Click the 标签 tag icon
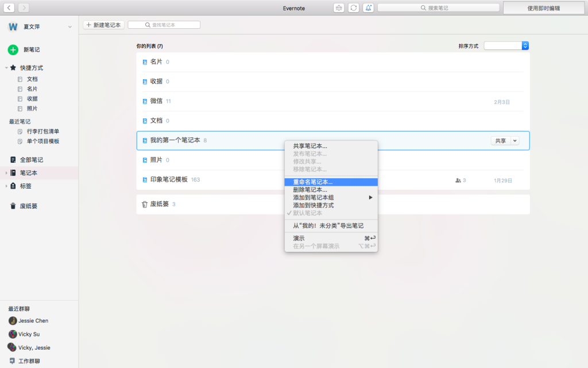This screenshot has height=368, width=588. tap(13, 186)
